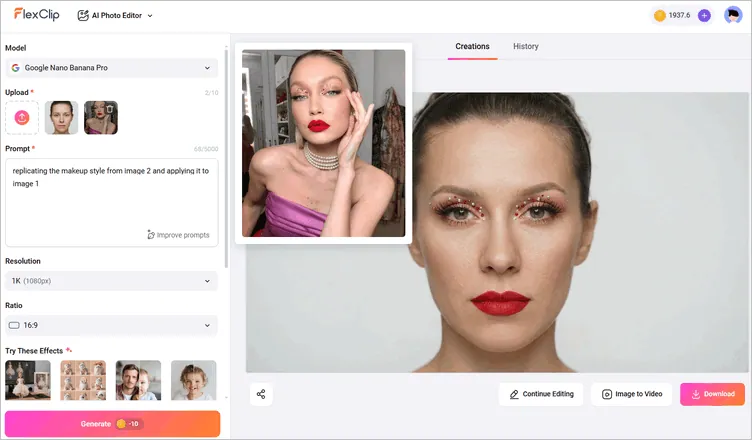Click the 1937.6 credits balance
The height and width of the screenshot is (440, 752).
(679, 15)
